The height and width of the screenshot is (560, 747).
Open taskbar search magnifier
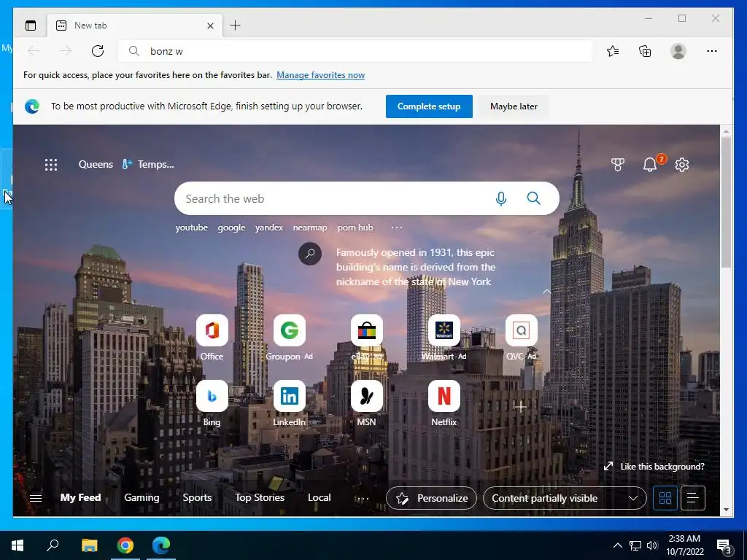(53, 545)
